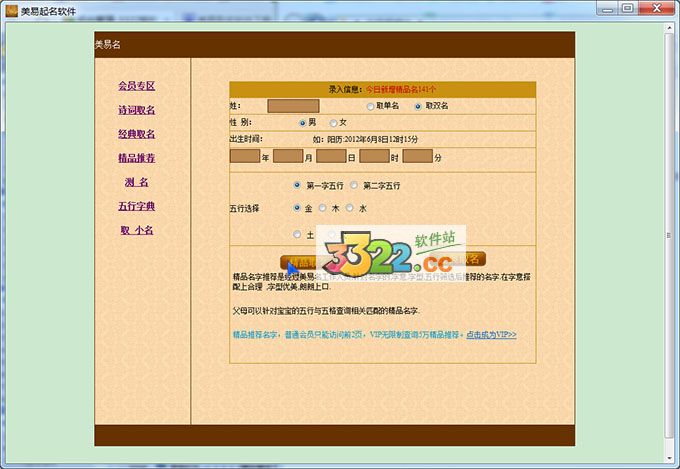This screenshot has width=680, height=469.
Task: Pick the 木 element radio button
Action: tap(322, 208)
